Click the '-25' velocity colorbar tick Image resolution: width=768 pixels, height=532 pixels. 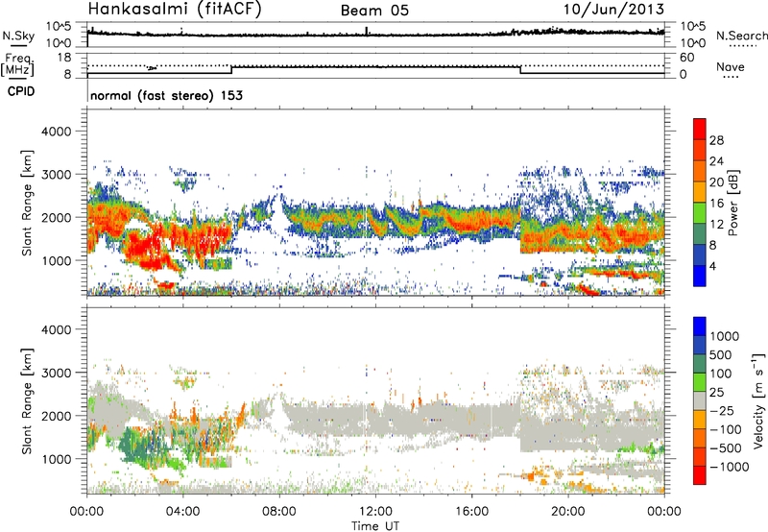pyautogui.click(x=721, y=410)
